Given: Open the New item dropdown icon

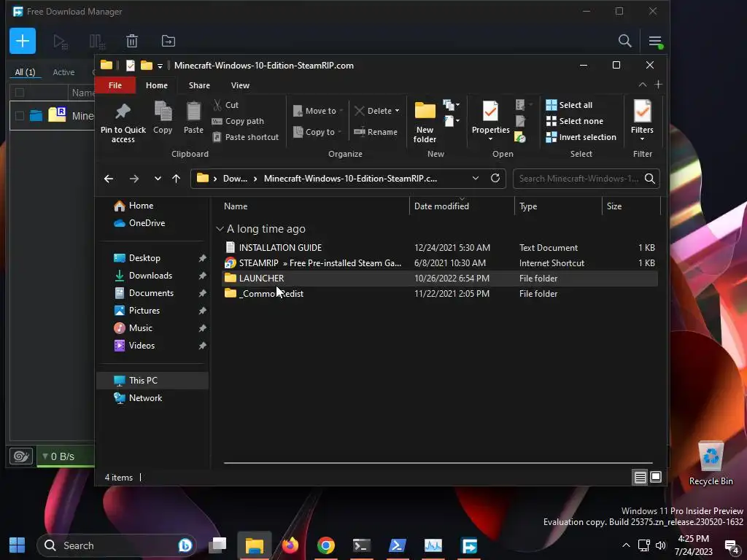Looking at the screenshot, I should click(451, 105).
